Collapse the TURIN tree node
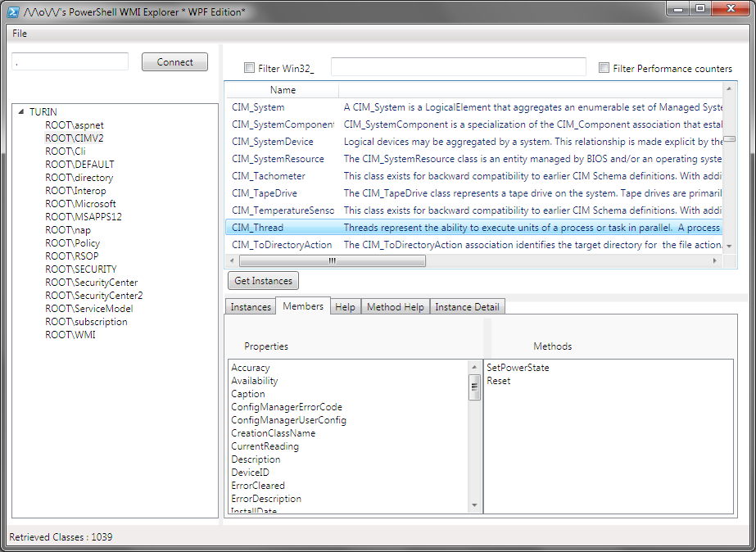 pos(20,112)
